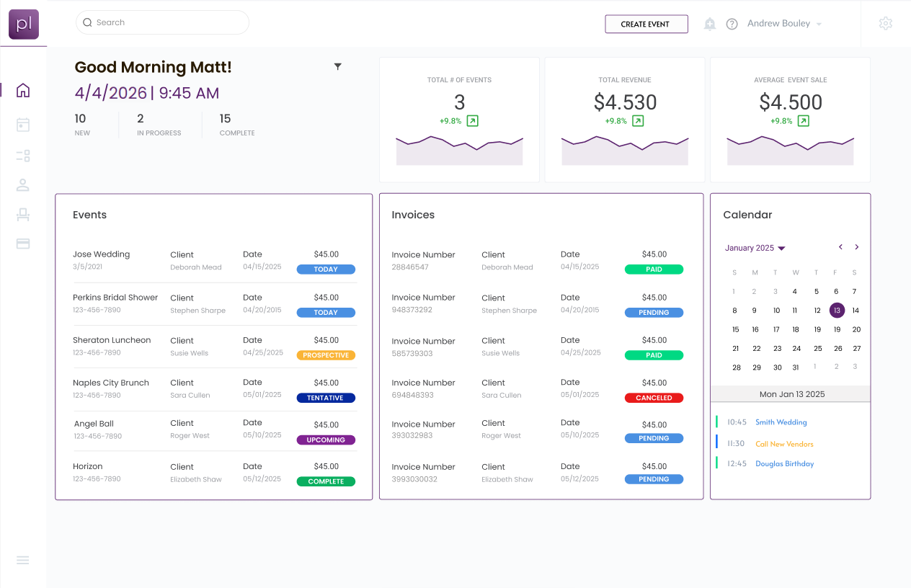Click the settings gear icon
This screenshot has width=911, height=588.
click(x=886, y=23)
